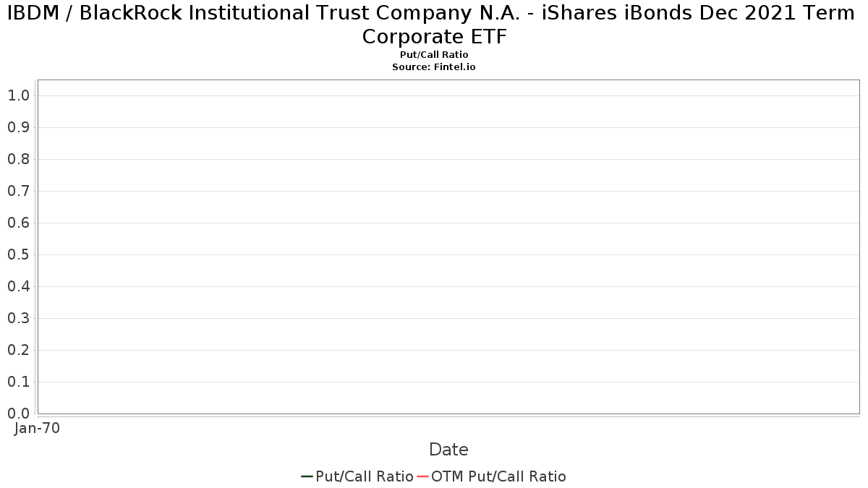This screenshot has height=488, width=868.
Task: Click the Put/Call Ratio subtitle
Action: tap(434, 55)
